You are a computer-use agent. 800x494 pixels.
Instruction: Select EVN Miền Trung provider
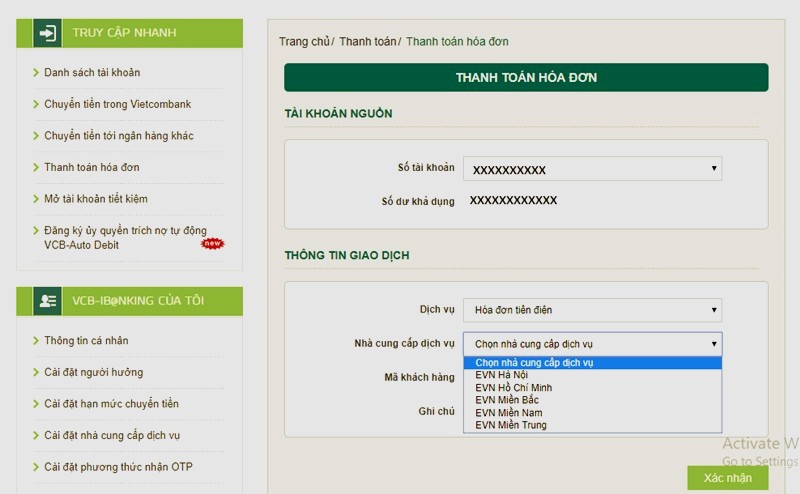coord(510,425)
